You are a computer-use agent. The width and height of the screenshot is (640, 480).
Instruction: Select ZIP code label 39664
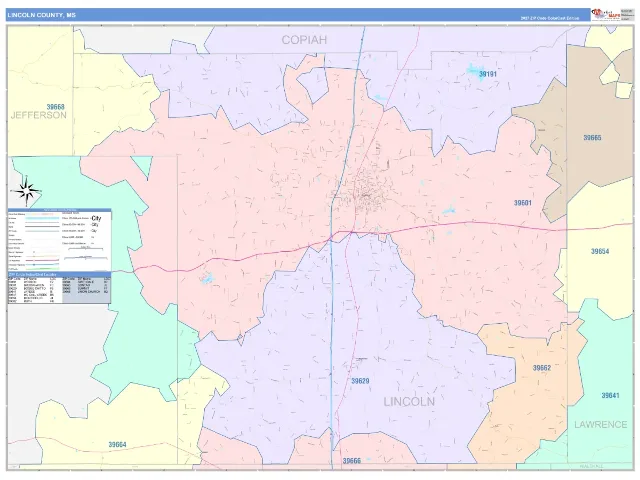(117, 444)
